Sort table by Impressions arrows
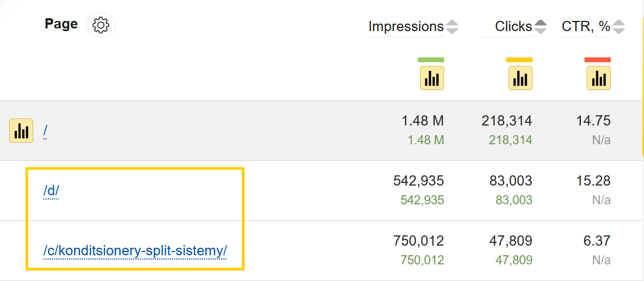 [x=452, y=26]
